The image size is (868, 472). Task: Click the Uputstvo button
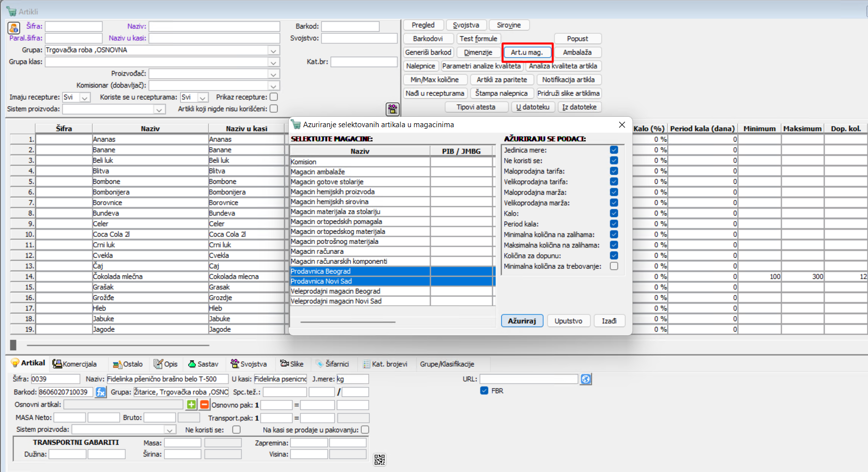pyautogui.click(x=568, y=321)
